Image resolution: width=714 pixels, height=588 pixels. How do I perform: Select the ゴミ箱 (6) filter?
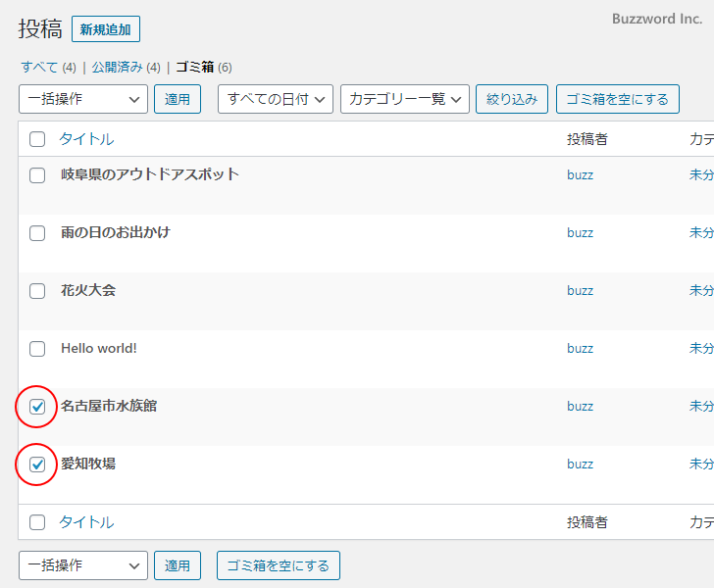204,68
